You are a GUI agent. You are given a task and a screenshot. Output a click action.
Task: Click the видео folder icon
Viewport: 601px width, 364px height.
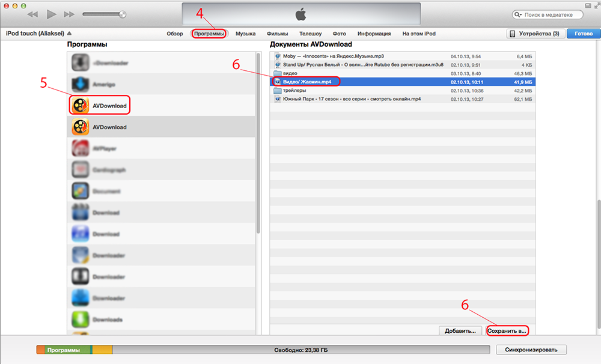click(x=278, y=73)
